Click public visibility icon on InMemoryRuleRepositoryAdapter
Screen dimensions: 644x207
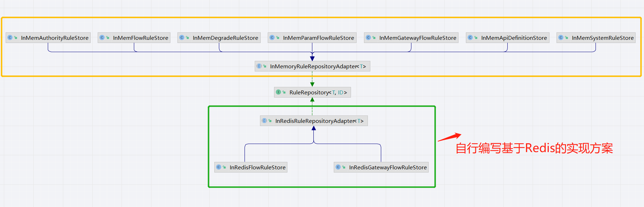(265, 66)
